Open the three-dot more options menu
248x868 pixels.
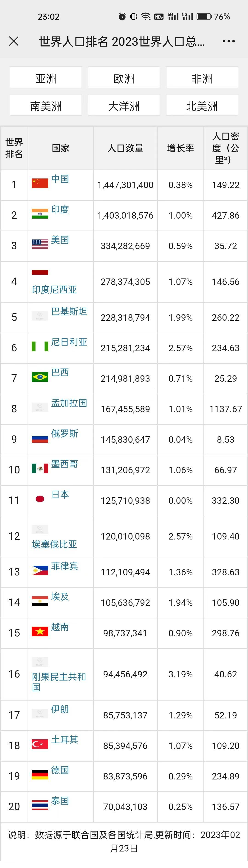[228, 41]
